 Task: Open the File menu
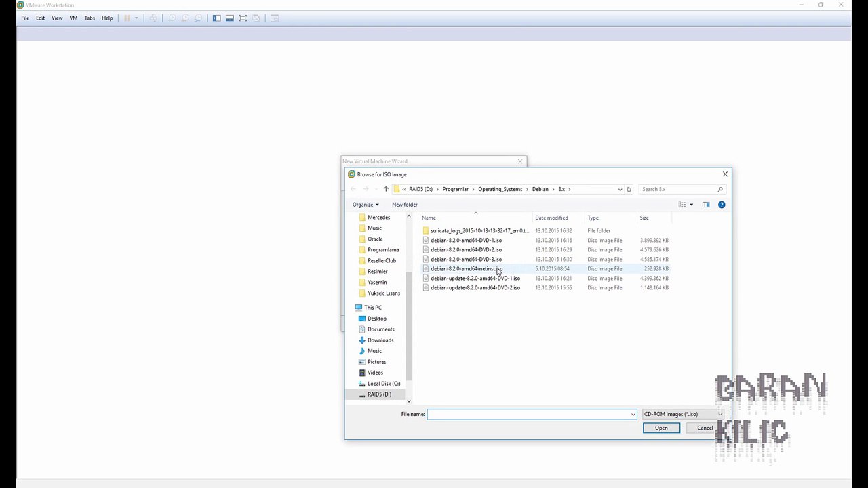click(x=25, y=18)
